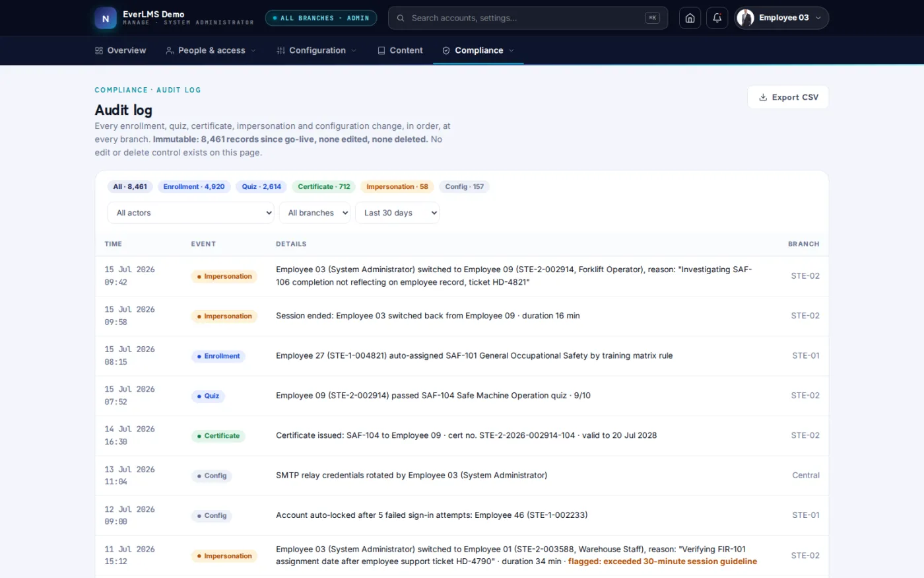Filter by Impersonation · 58 chip
This screenshot has height=578, width=924.
pyautogui.click(x=397, y=187)
